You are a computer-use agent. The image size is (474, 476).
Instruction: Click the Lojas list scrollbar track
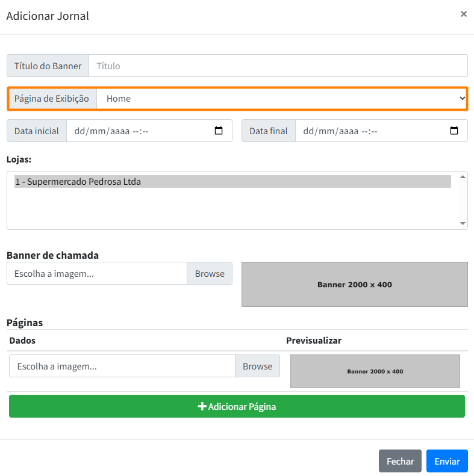coord(463,200)
